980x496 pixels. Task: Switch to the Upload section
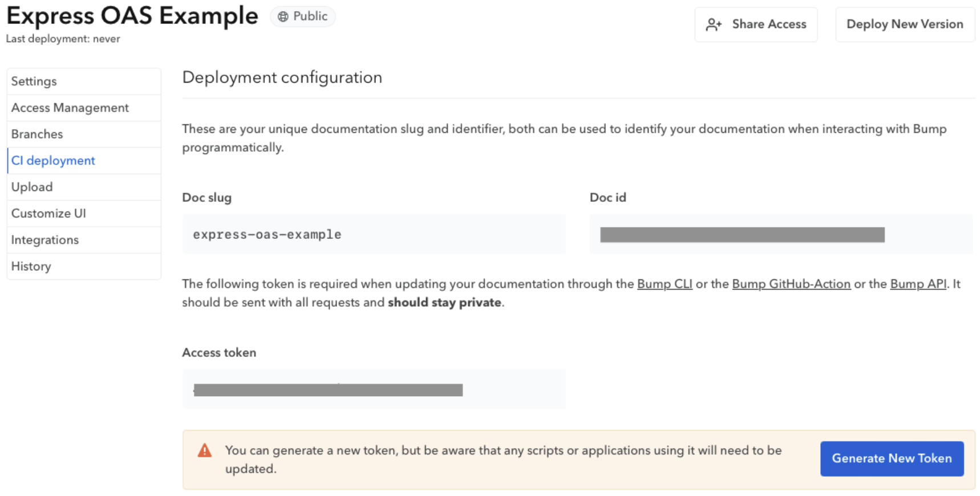tap(31, 186)
